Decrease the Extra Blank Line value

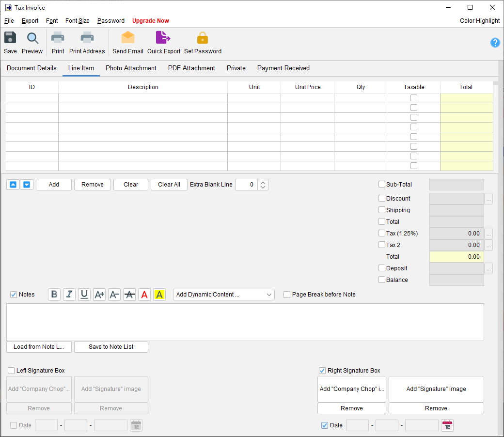click(263, 187)
